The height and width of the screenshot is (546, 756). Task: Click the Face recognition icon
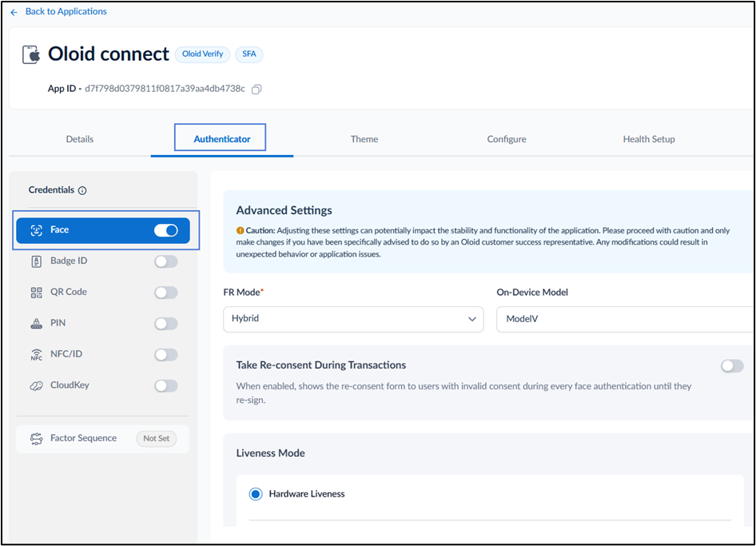tap(37, 230)
